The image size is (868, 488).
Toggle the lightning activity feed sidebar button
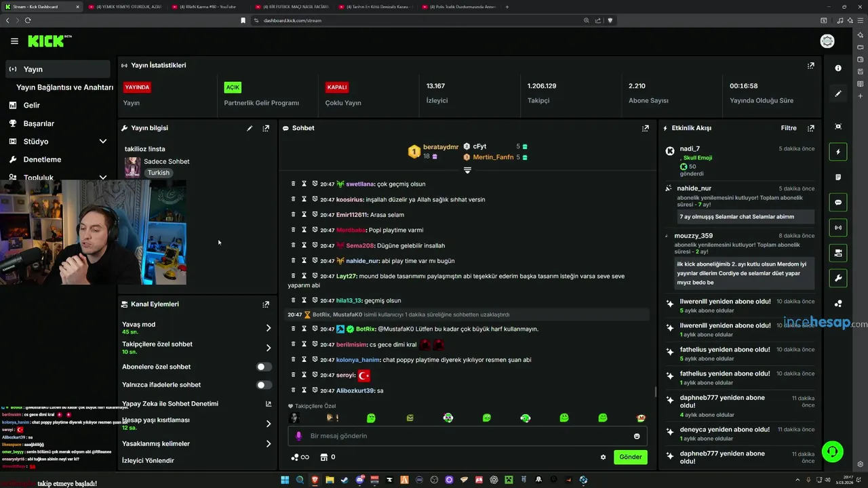coord(838,152)
